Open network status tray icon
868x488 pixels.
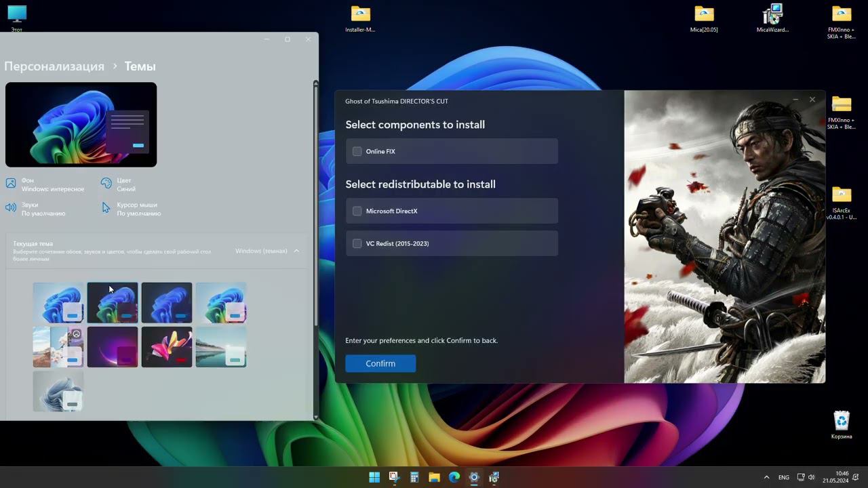(x=801, y=477)
